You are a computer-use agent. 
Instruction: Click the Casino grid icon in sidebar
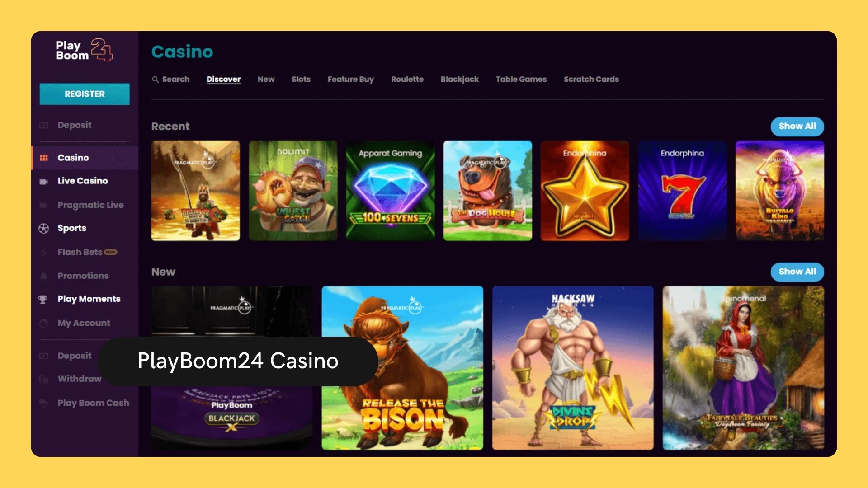(x=44, y=158)
